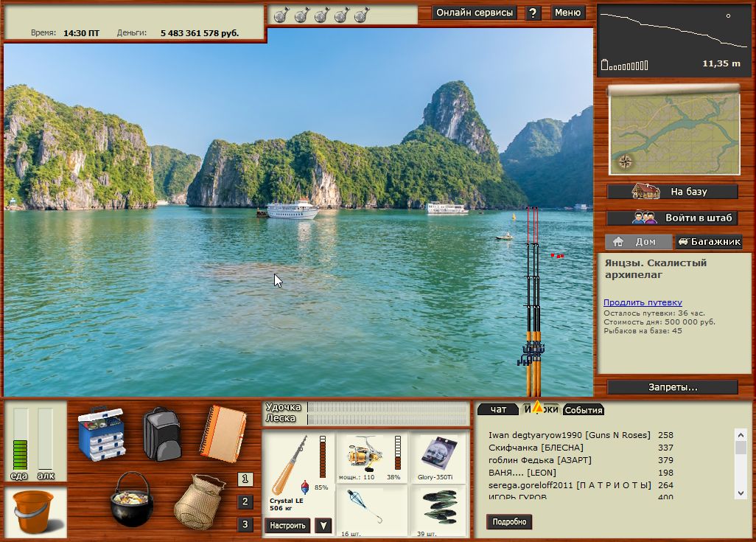Open the Онлайн сервисы menu
Screen dimensions: 756x542
[475, 13]
